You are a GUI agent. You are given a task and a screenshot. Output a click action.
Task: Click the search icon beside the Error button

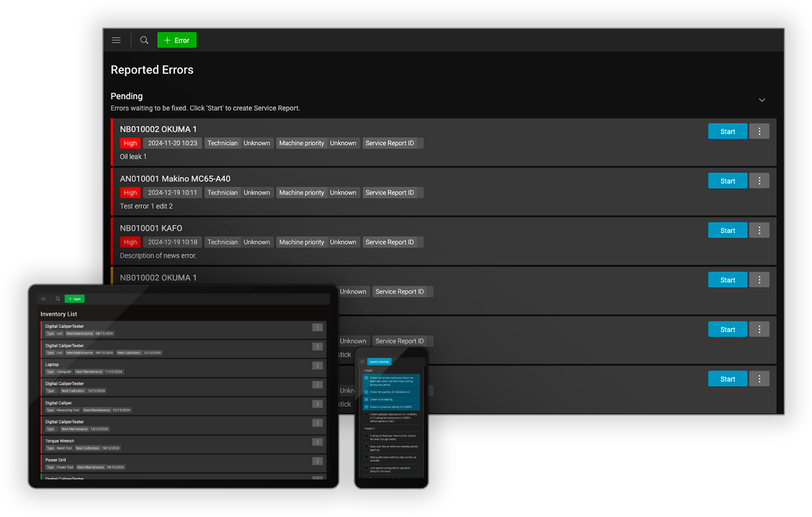click(144, 40)
